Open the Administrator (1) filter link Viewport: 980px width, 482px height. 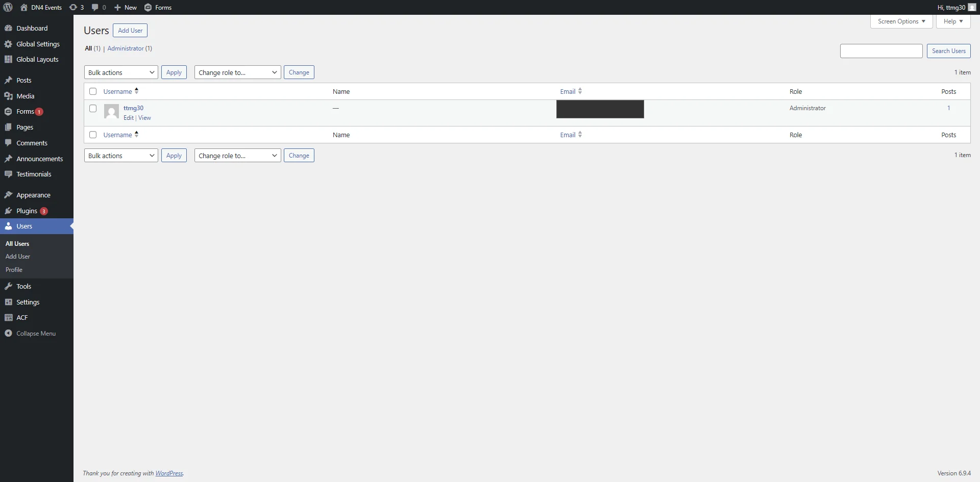[x=129, y=48]
